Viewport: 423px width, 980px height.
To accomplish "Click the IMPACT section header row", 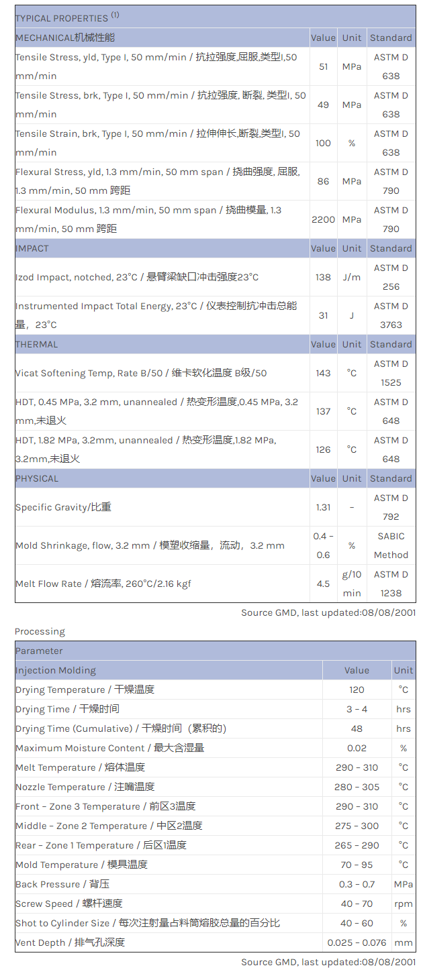I will (32, 248).
